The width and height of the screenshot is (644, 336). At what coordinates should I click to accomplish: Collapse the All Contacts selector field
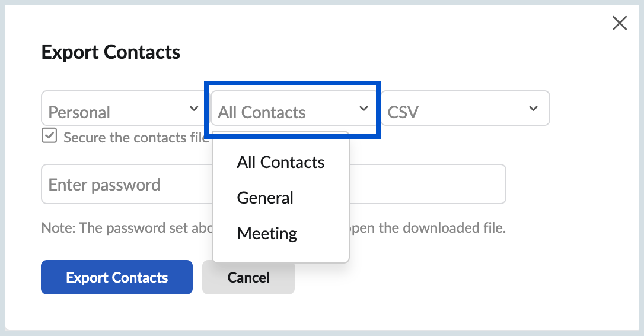coord(292,108)
